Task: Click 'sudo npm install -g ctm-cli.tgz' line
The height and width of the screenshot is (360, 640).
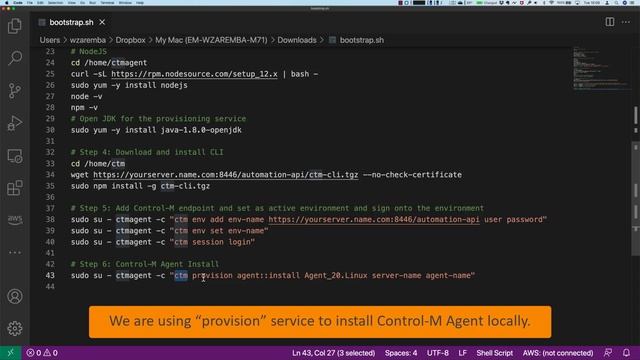Action: [140, 186]
